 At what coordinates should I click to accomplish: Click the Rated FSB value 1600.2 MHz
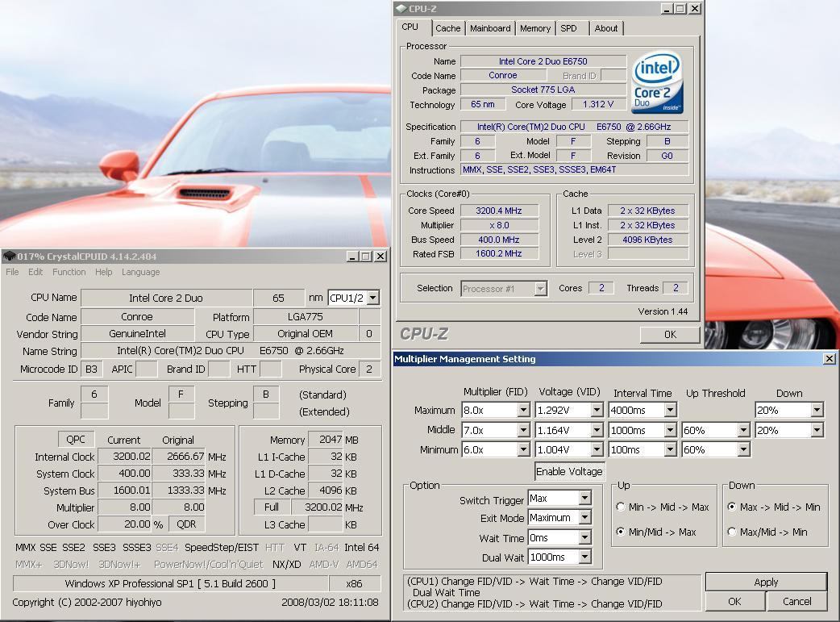click(x=499, y=253)
